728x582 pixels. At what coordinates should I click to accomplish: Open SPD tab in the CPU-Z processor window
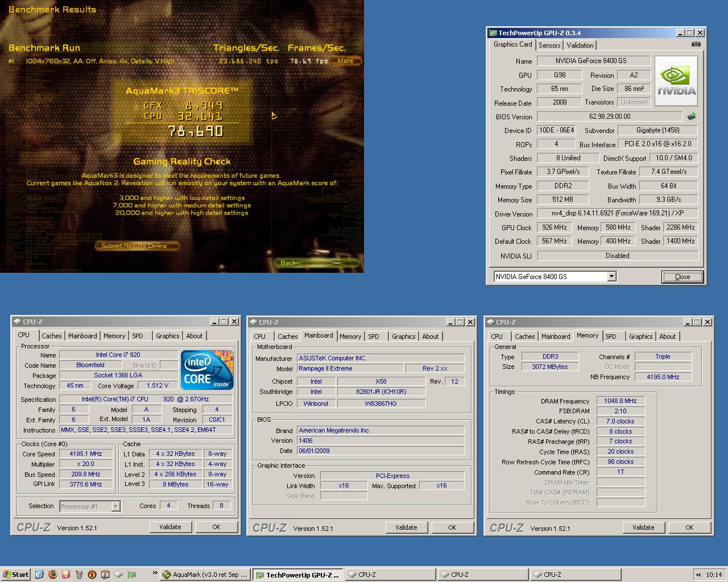coord(138,336)
